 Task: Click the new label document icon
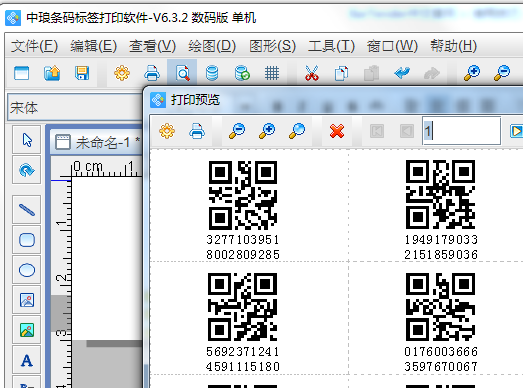[22, 73]
